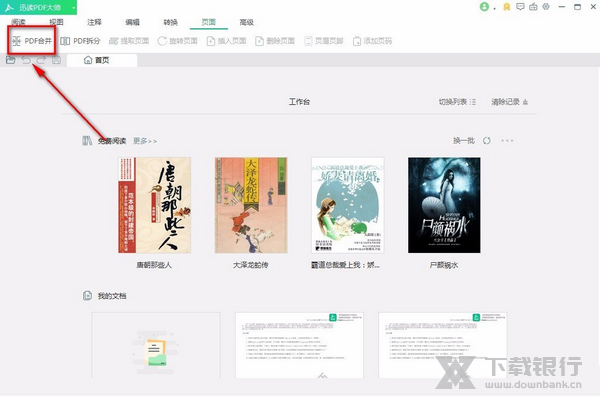Click the 大泽龙蛇传 title text
This screenshot has width=600, height=397.
coord(251,265)
